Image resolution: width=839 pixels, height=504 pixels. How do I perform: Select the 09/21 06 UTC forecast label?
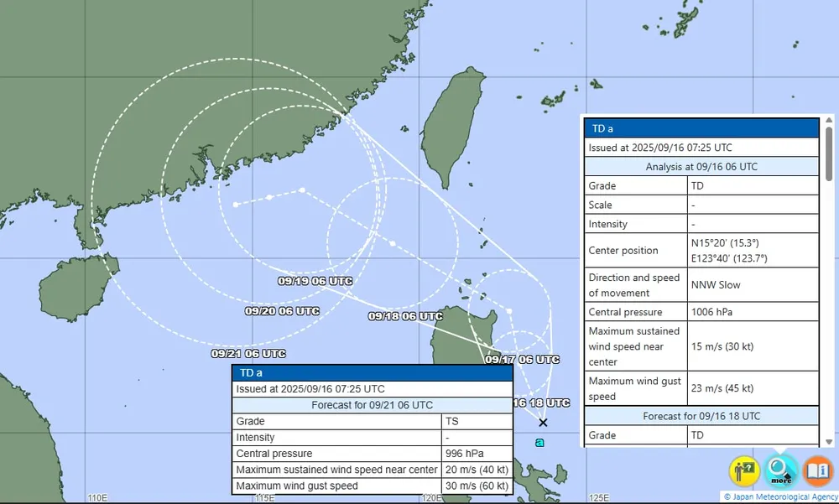[x=248, y=354]
